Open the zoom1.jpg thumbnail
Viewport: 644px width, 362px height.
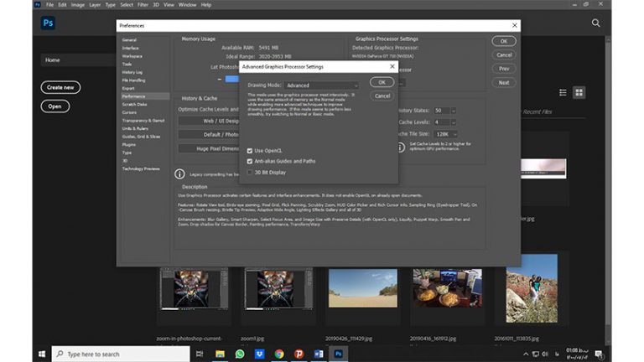[278, 288]
